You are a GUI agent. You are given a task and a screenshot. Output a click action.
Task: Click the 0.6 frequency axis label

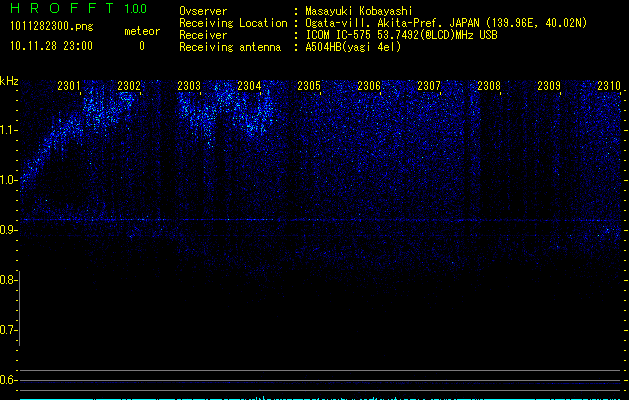pyautogui.click(x=8, y=380)
